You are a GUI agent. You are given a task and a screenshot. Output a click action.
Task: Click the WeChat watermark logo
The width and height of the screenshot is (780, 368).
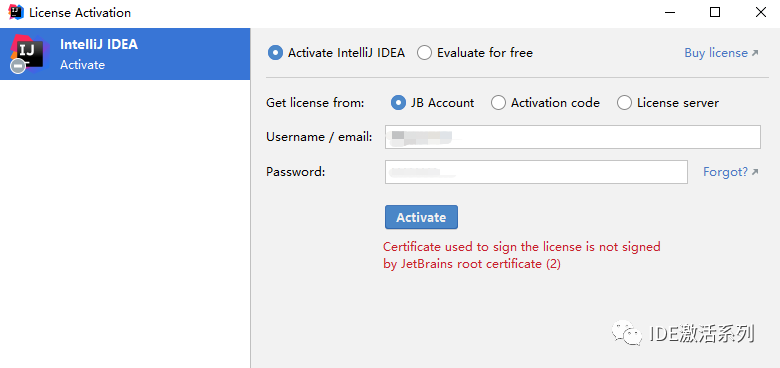[x=627, y=332]
